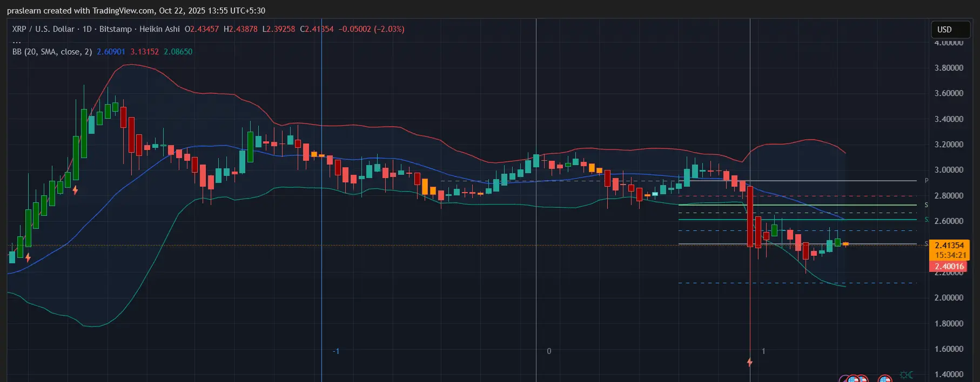Click the 3.80000 price scale label
980x382 pixels.
(949, 68)
